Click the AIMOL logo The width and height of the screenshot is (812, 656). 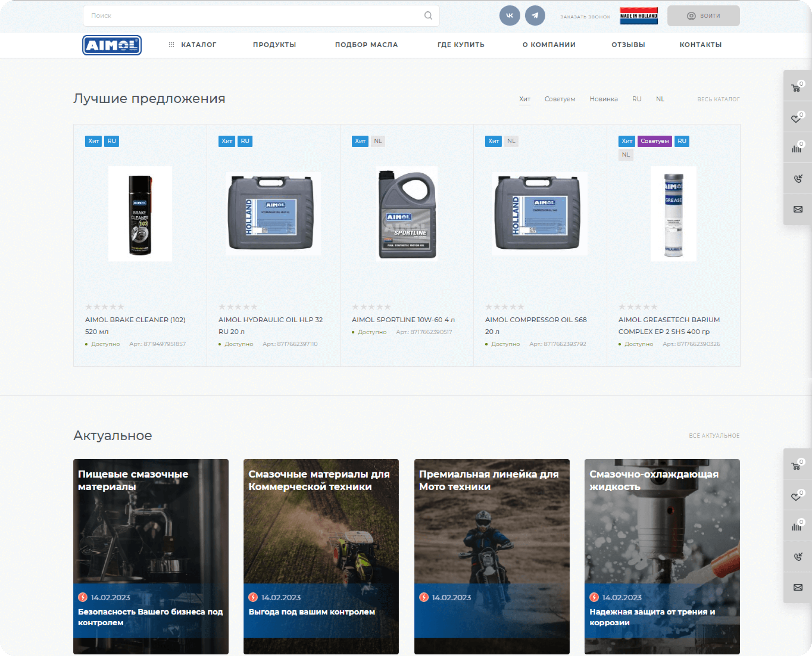click(x=112, y=45)
